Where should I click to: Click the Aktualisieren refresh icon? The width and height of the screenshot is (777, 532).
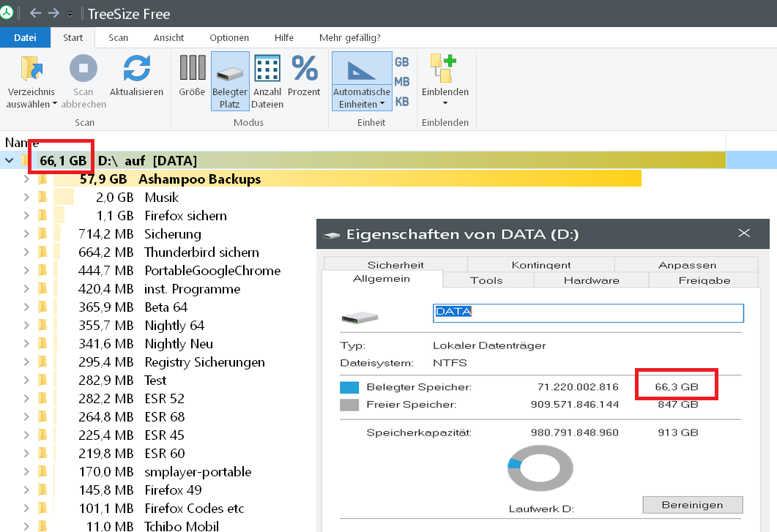(136, 69)
